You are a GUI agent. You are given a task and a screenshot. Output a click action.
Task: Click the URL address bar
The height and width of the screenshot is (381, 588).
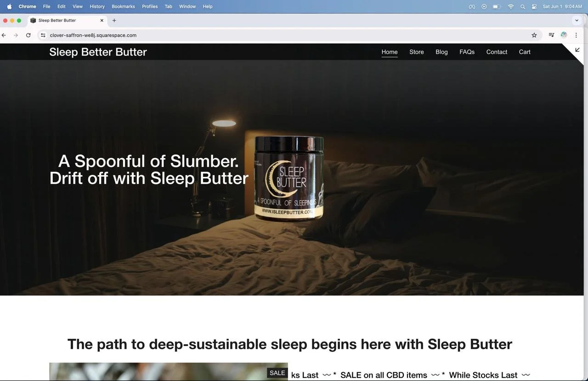[x=289, y=35]
